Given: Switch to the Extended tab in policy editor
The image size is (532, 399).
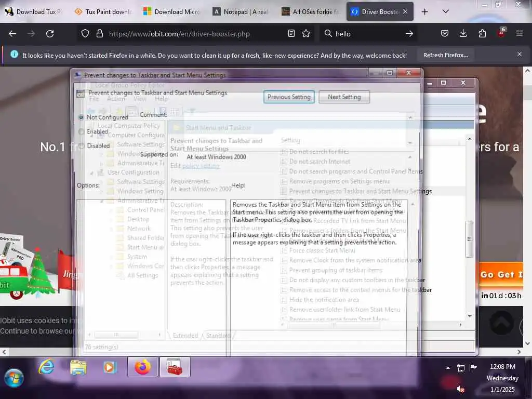Looking at the screenshot, I should (185, 336).
